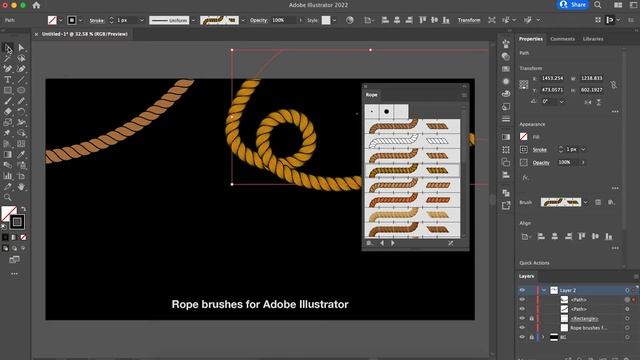Open Edit Toolbar three-dot button
Screen dimensions: 640x360
14,274
